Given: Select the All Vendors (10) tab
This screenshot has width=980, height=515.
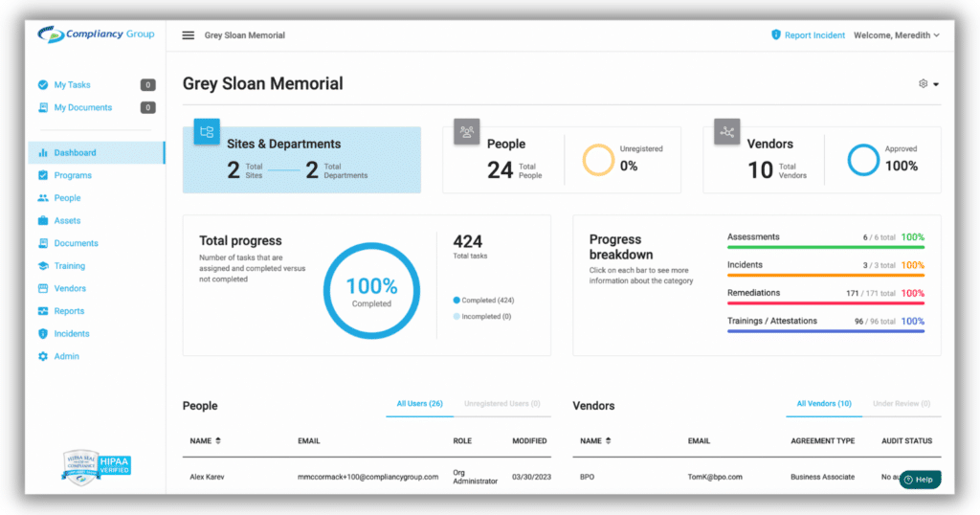Looking at the screenshot, I should (824, 404).
